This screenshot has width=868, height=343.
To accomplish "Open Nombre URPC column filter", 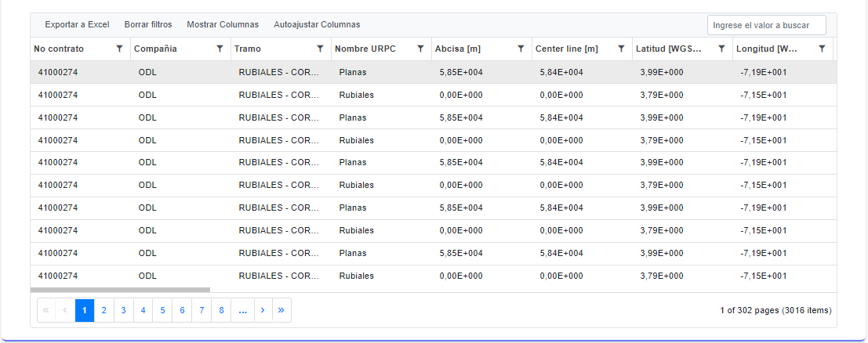I will coord(420,49).
